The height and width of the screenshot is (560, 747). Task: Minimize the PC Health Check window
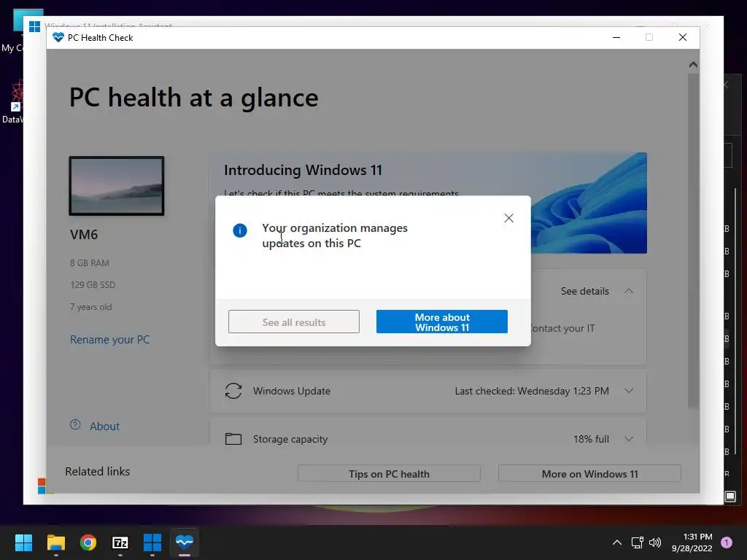click(616, 37)
